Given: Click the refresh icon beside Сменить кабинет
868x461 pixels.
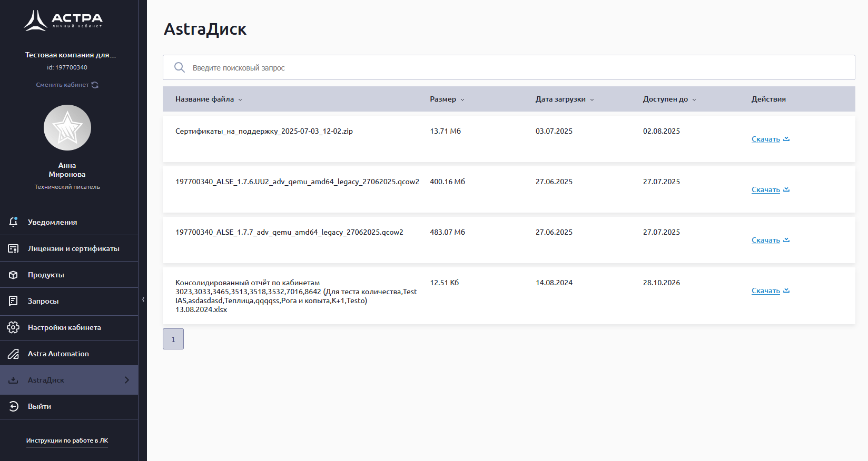Looking at the screenshot, I should [x=95, y=85].
